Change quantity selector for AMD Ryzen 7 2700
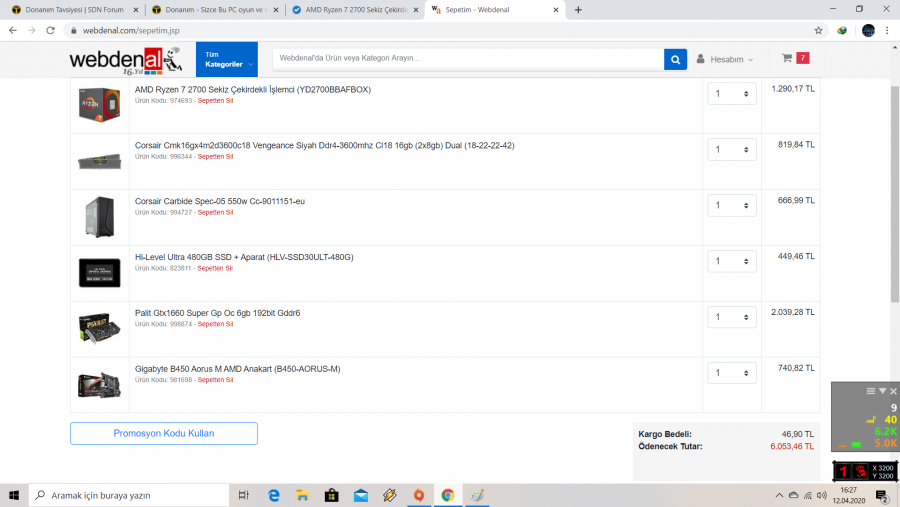Screen dimensions: 900x507 click(732, 94)
